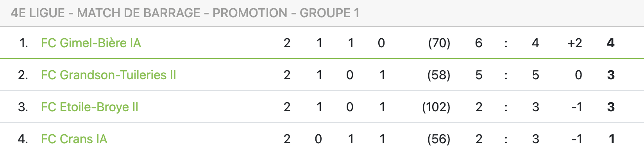This screenshot has width=644, height=153.
Task: Click the (56) value for FC Crans
Action: click(439, 139)
